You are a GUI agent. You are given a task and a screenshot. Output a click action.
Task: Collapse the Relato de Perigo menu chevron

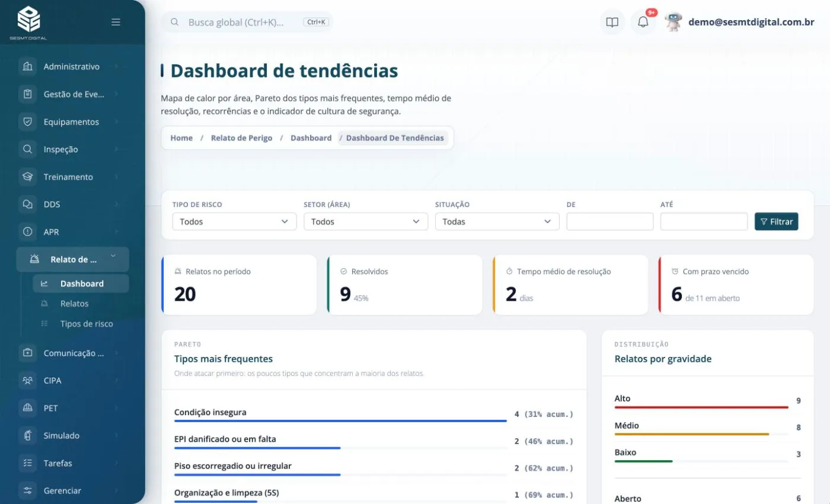113,257
